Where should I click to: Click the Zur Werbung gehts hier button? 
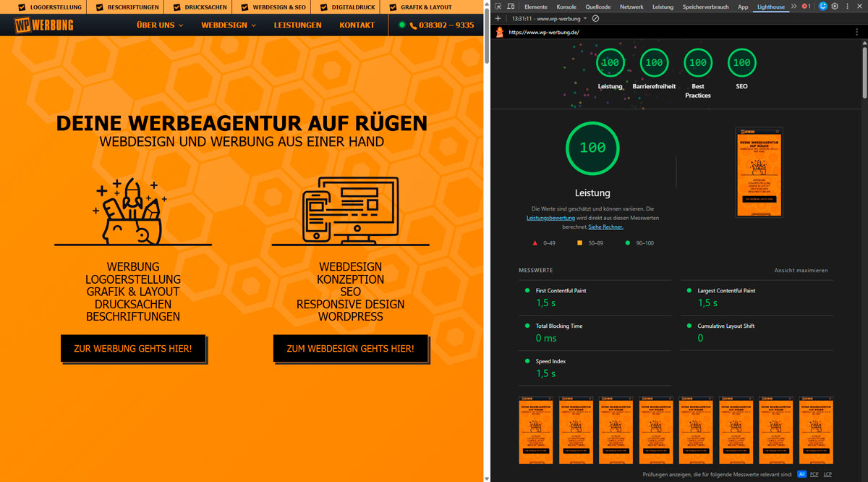click(x=133, y=349)
